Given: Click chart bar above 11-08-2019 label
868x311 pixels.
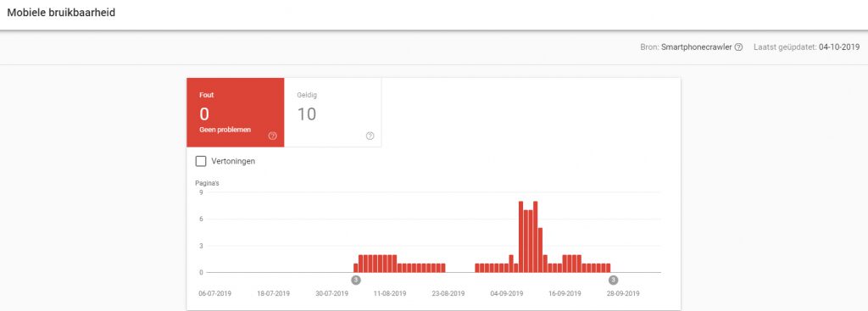Looking at the screenshot, I should click(x=390, y=264).
